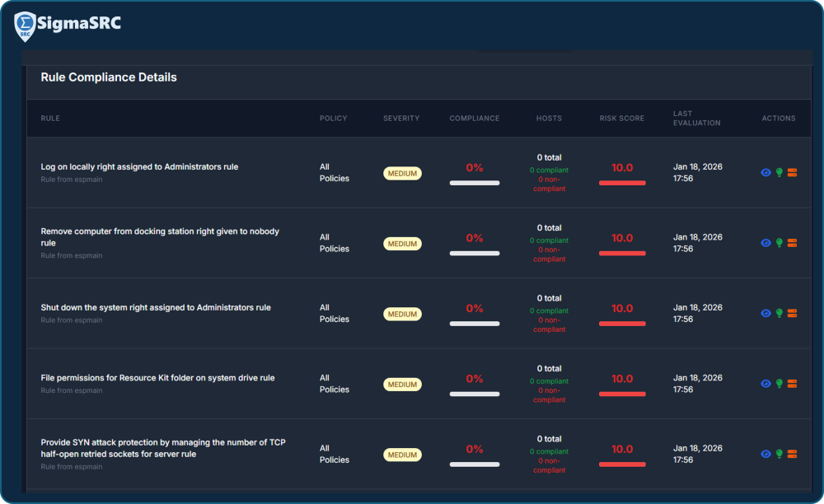Screen dimensions: 824x504
Task: Open lightbulb recommendation for Log on locally rule
Action: (x=780, y=173)
